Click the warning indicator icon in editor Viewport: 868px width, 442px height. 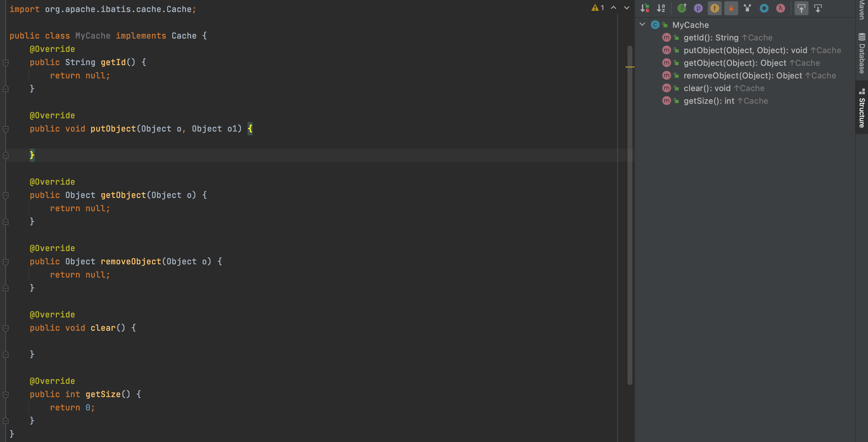[595, 8]
